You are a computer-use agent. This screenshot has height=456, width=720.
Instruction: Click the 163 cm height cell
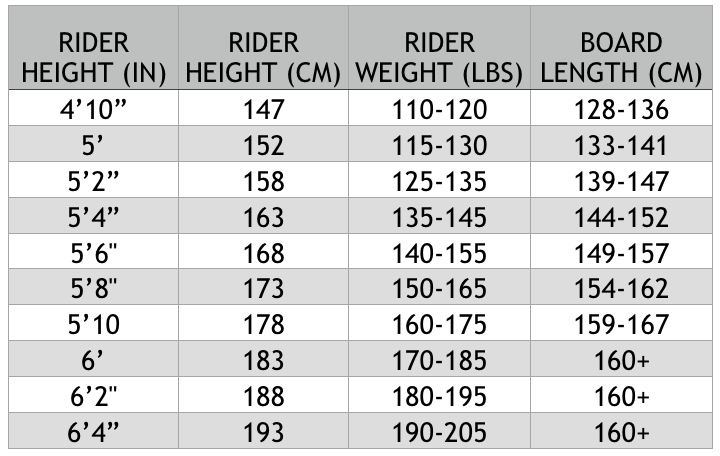[x=263, y=215]
